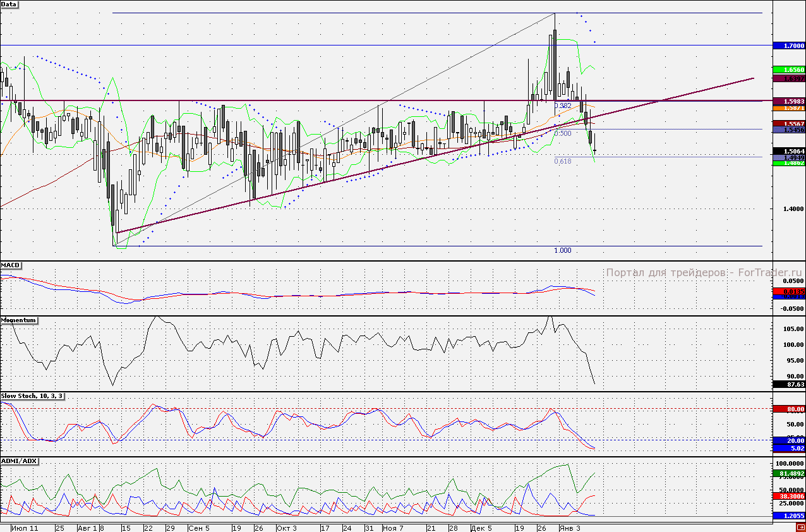Screen dimensions: 806x532
Task: Click the blue 1.7000 price level tag
Action: [789, 46]
